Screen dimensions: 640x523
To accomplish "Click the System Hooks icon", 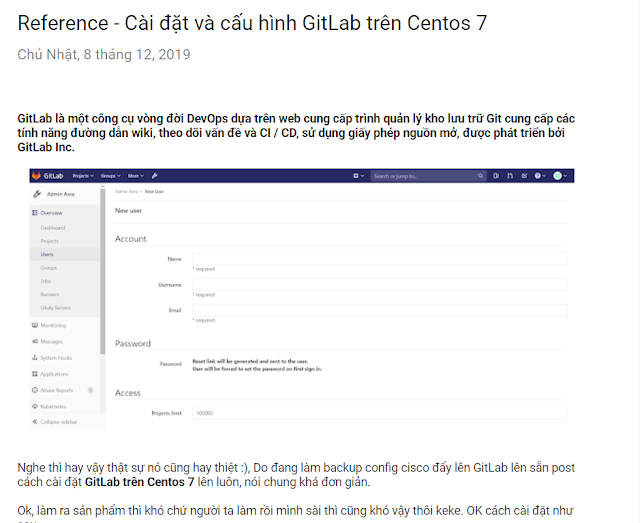I will (x=35, y=358).
